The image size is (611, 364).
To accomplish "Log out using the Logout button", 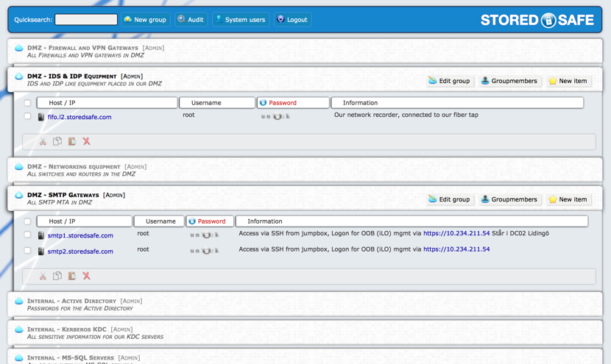I will tap(293, 19).
